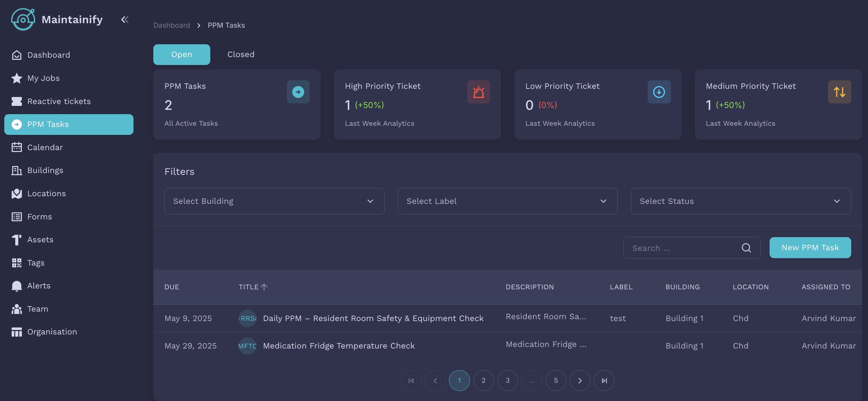The image size is (868, 401).
Task: Click the Alerts bell icon
Action: [16, 286]
